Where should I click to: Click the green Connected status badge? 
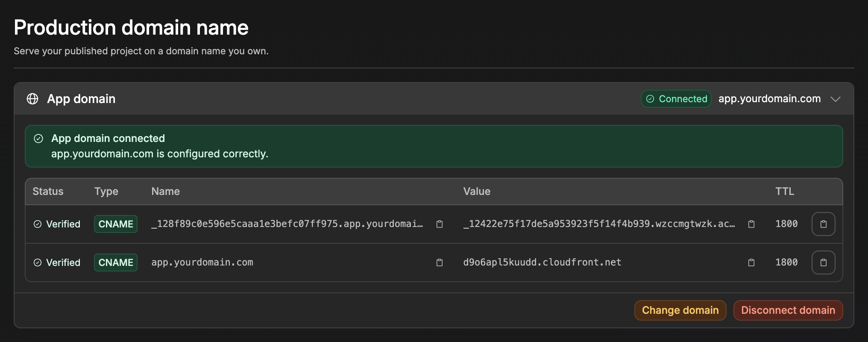point(676,99)
